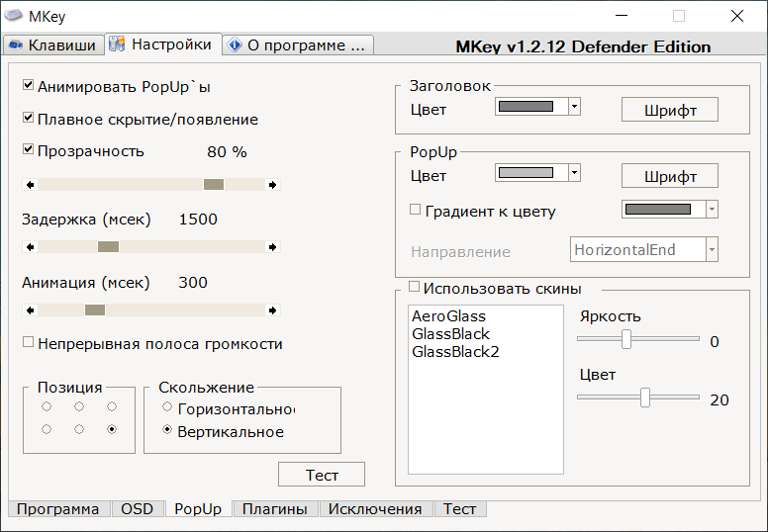Click right arrow of Прозрачность scrollbar
Screen dimensions: 768x532
272,185
